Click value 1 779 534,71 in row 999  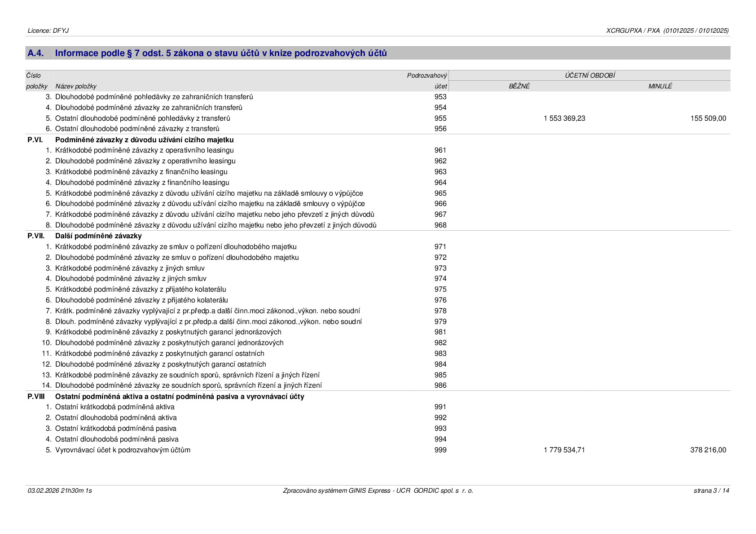click(x=564, y=450)
